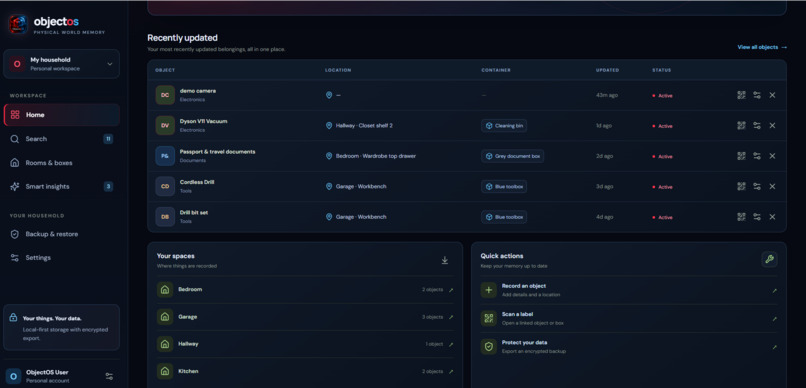Choose Record an object quick action
The width and height of the screenshot is (806, 388).
pos(629,290)
